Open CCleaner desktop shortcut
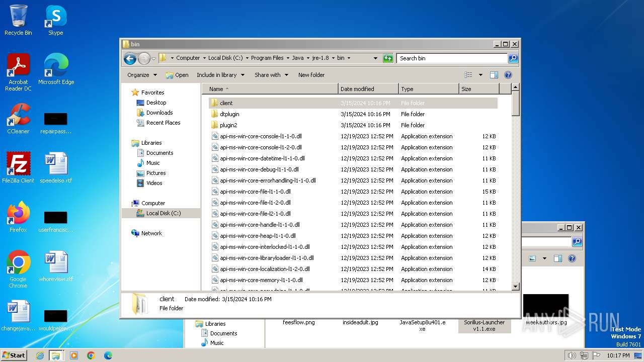644x362 pixels. 18,119
